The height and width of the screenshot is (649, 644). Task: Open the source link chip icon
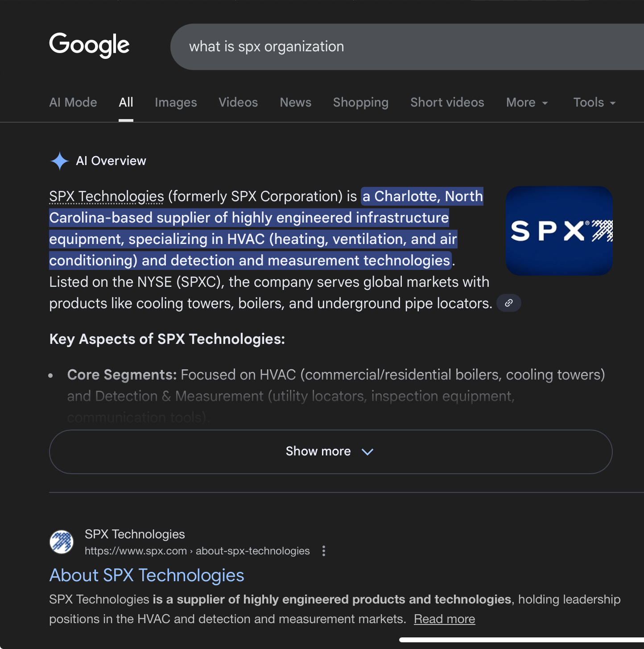click(509, 303)
